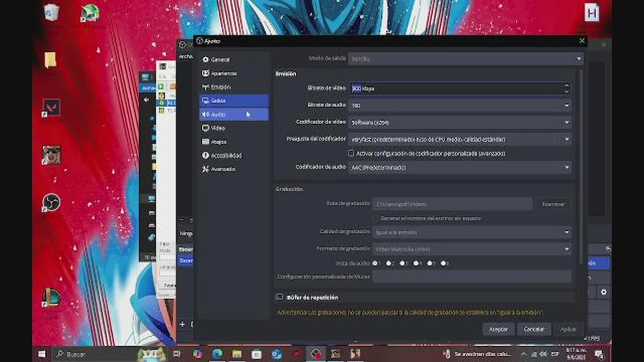The image size is (644, 362).
Task: Select audio track 1
Action: pos(375,263)
